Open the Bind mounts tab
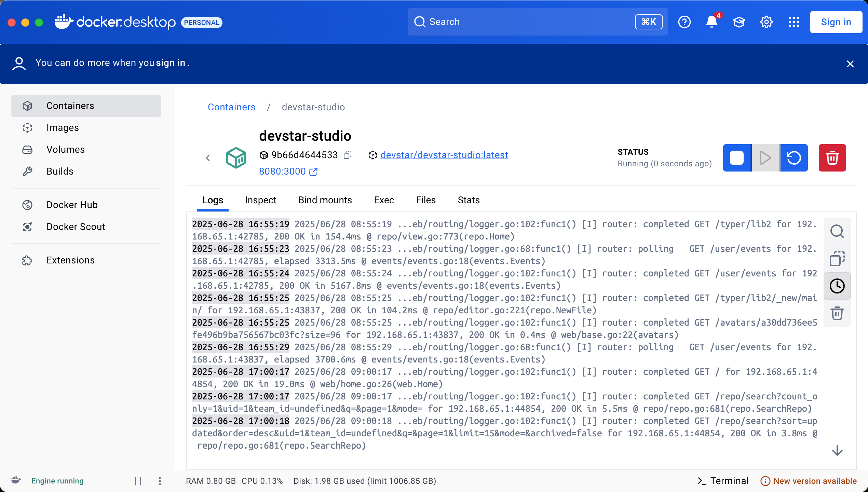The height and width of the screenshot is (492, 868). pyautogui.click(x=325, y=200)
